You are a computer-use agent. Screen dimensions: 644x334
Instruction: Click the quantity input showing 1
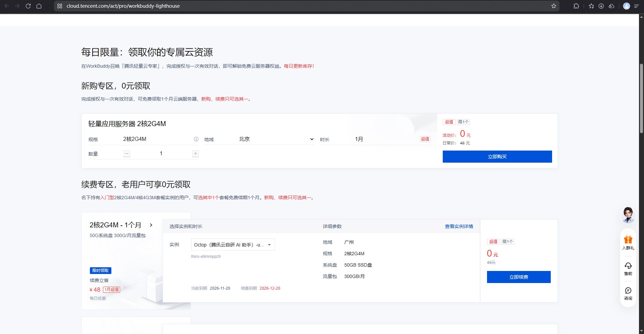161,154
